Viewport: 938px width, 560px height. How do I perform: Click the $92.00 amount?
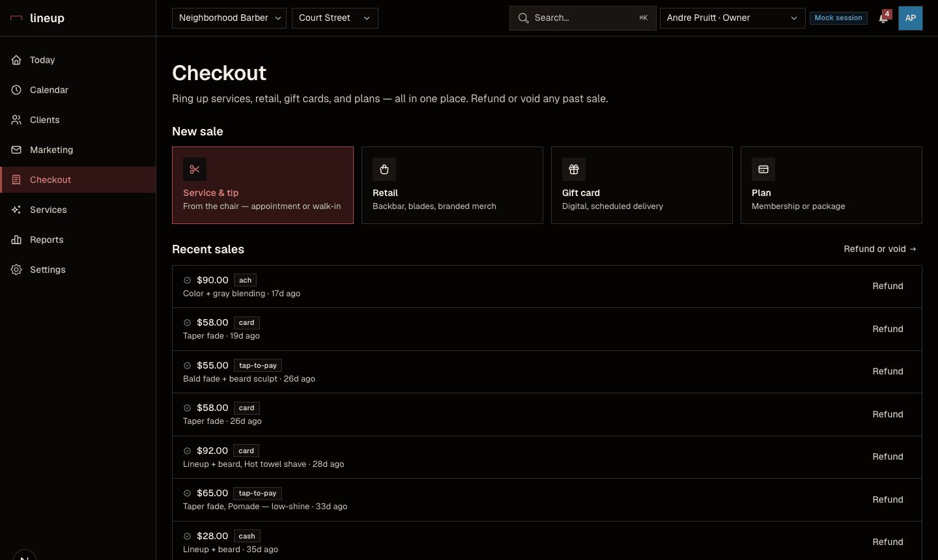click(x=212, y=451)
